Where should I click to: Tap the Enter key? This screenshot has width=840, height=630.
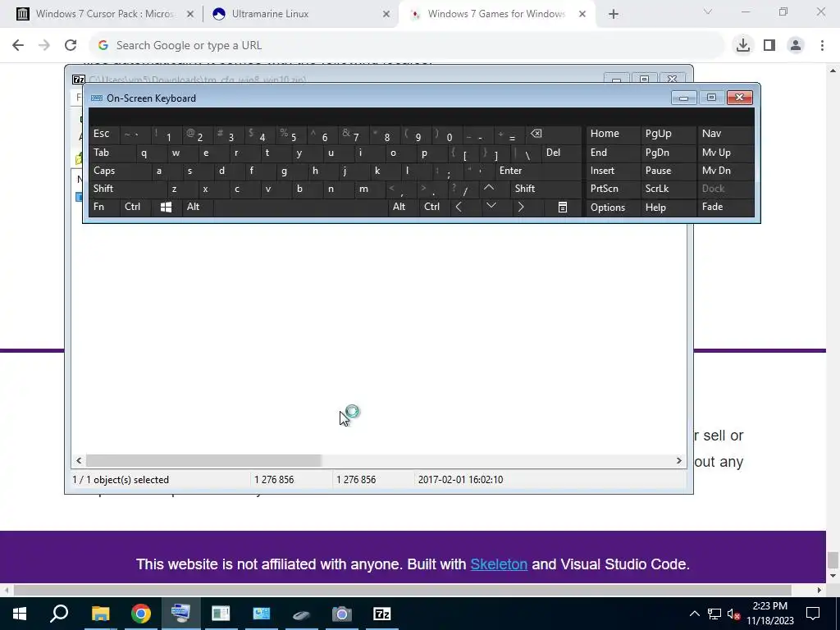tap(537, 171)
